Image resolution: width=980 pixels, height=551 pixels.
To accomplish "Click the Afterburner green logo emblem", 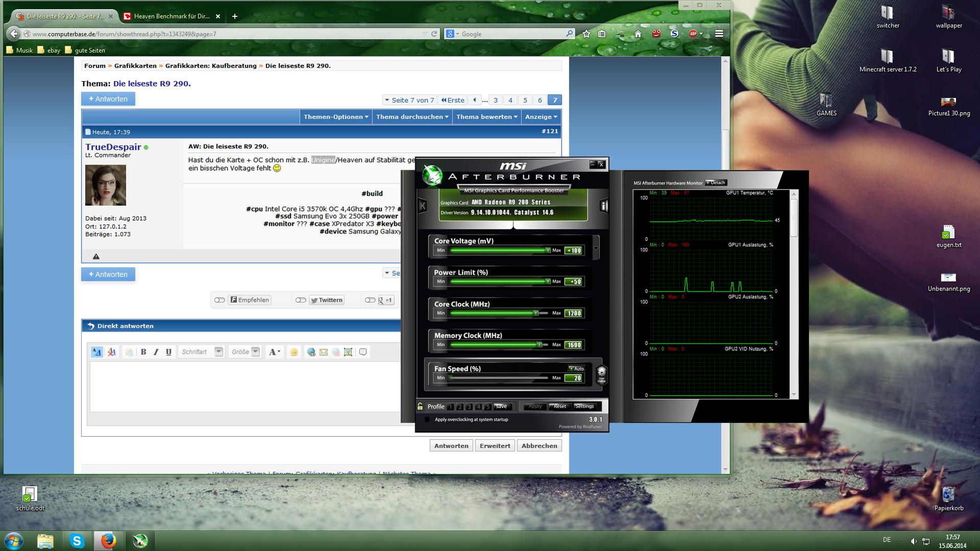I will [433, 175].
